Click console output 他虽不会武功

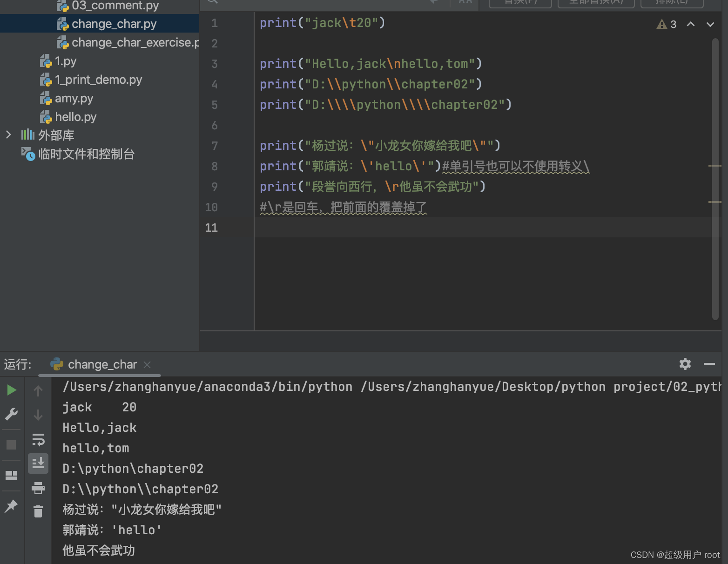99,551
